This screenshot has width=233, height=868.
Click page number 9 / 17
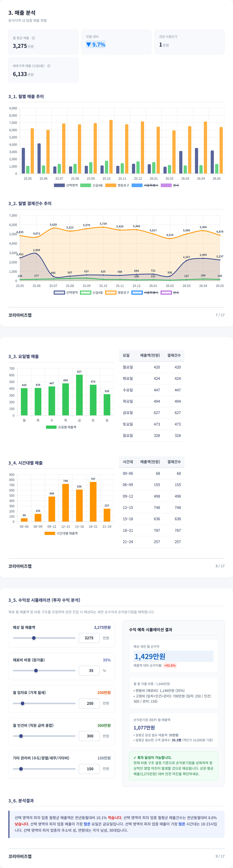(220, 856)
